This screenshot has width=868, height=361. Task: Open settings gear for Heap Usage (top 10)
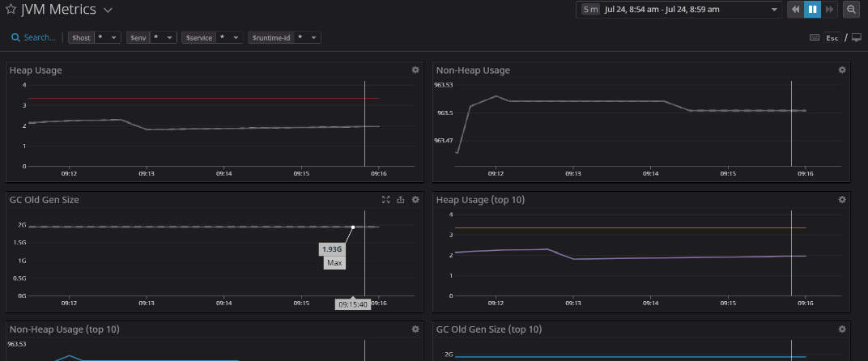[842, 200]
